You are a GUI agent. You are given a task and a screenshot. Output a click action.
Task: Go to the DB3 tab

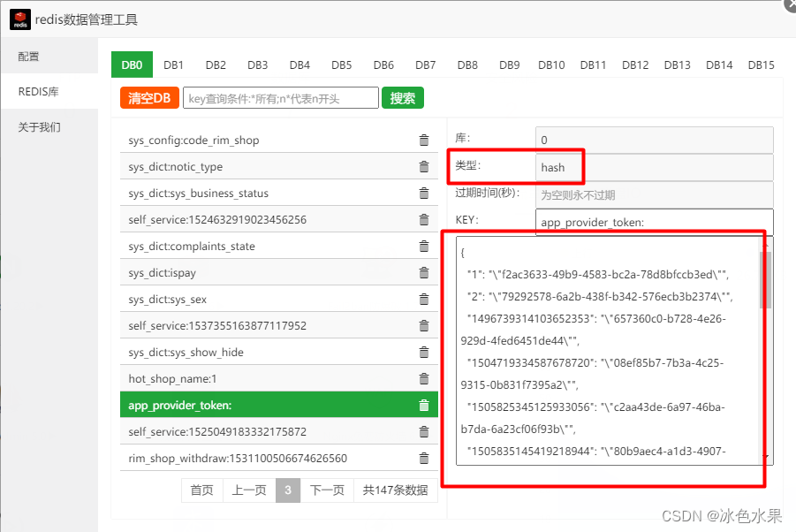pyautogui.click(x=258, y=65)
